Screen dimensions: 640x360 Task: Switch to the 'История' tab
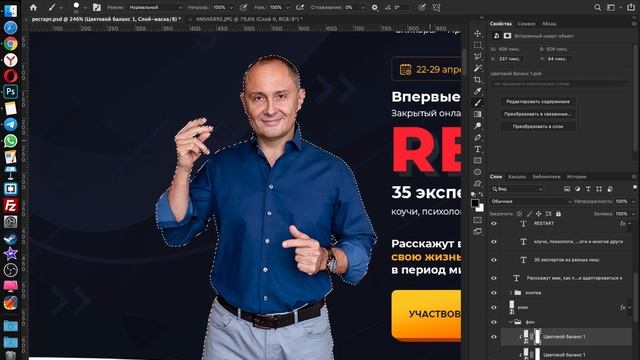(576, 177)
